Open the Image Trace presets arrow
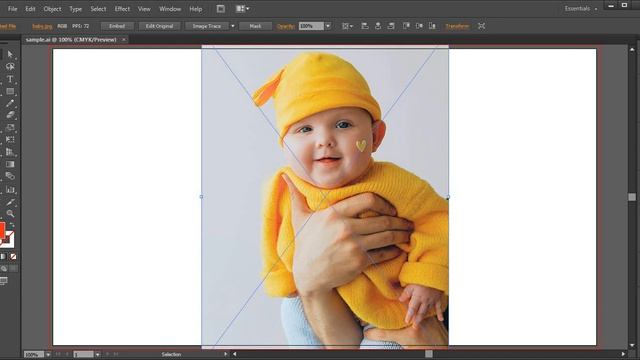This screenshot has width=640, height=360. [233, 26]
